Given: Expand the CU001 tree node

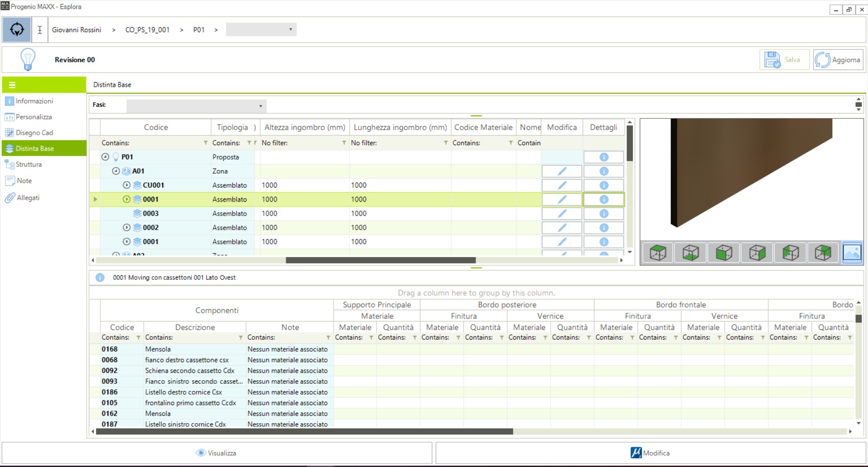Looking at the screenshot, I should [127, 185].
